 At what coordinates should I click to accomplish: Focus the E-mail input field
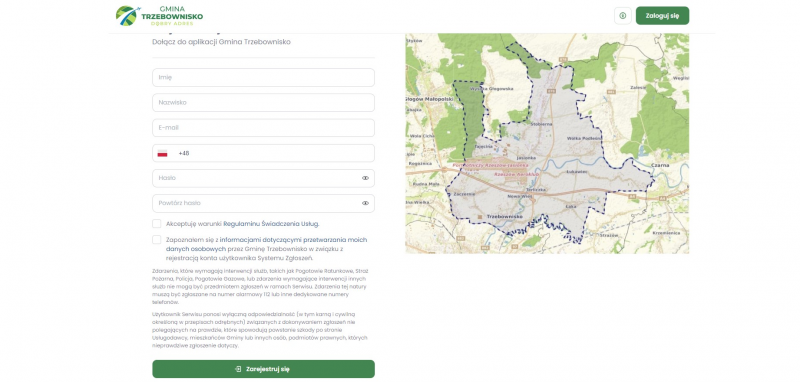[263, 128]
